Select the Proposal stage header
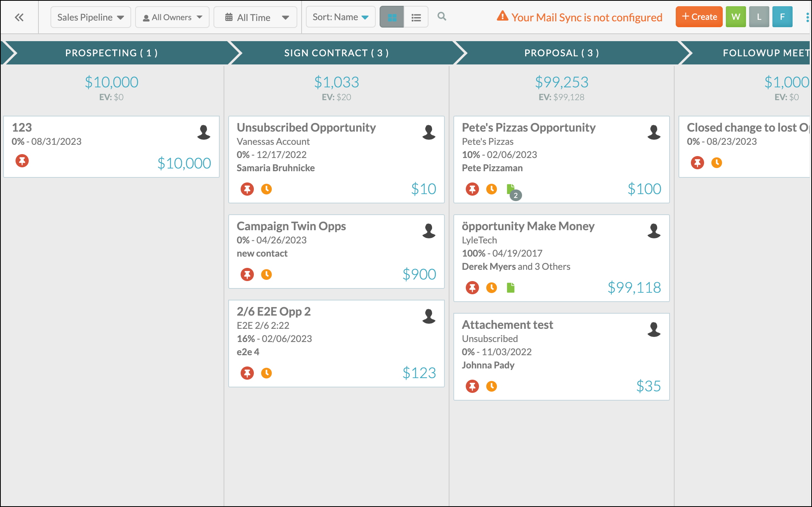The width and height of the screenshot is (812, 507). coord(562,53)
